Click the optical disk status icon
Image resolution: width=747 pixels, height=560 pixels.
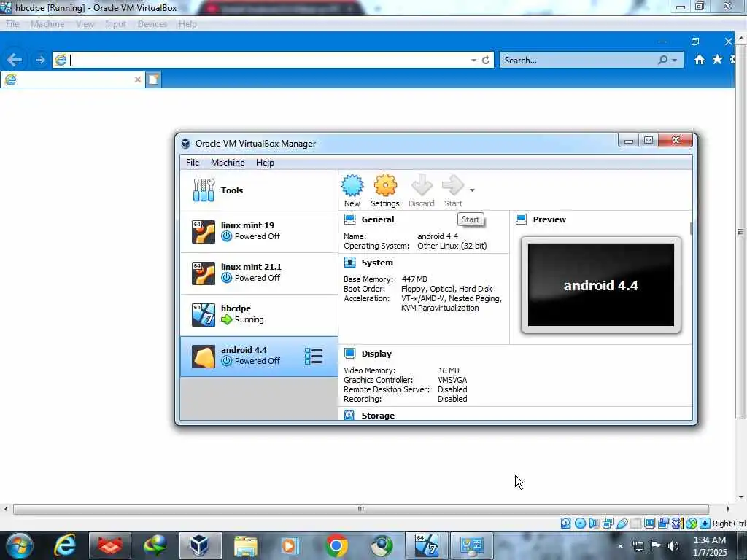[580, 524]
